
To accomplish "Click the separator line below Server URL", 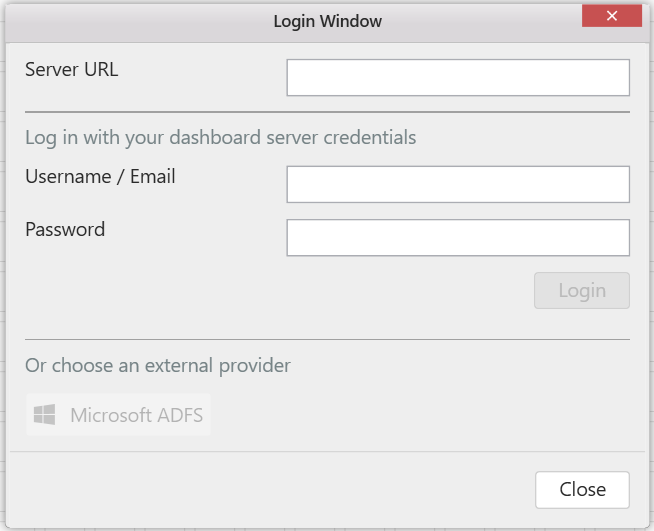I will (327, 112).
